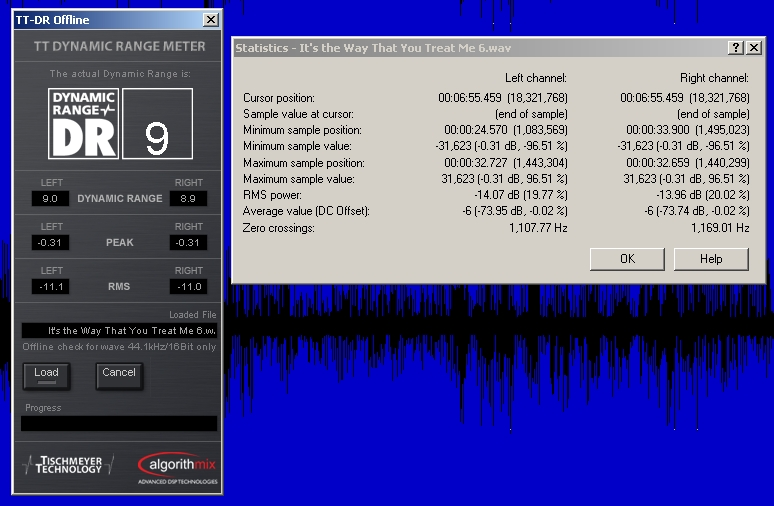The height and width of the screenshot is (506, 774).
Task: Click the algorithmix logo
Action: 177,467
